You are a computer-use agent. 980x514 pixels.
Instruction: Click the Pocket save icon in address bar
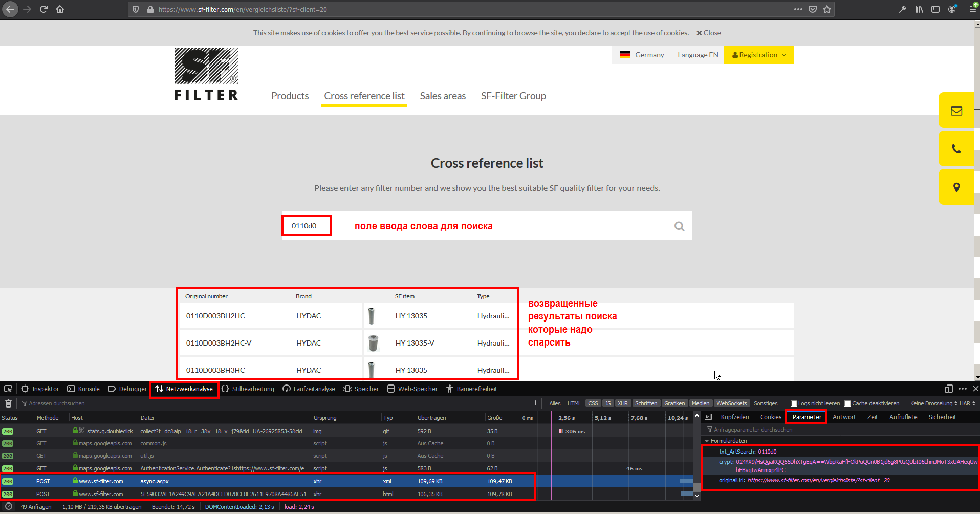[x=813, y=9]
